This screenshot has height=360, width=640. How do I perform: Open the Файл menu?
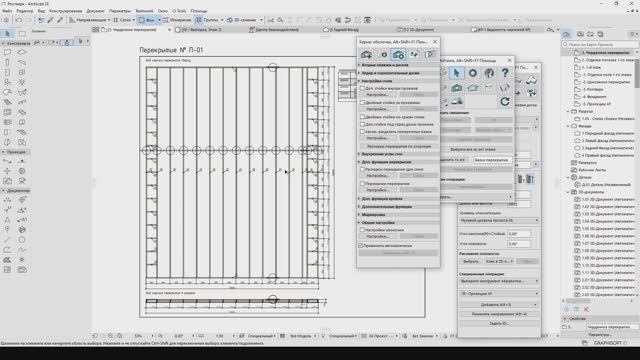[x=7, y=11]
